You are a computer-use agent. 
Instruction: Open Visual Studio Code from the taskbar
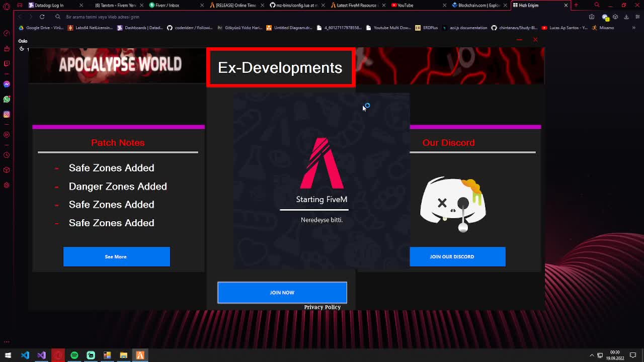(25, 355)
